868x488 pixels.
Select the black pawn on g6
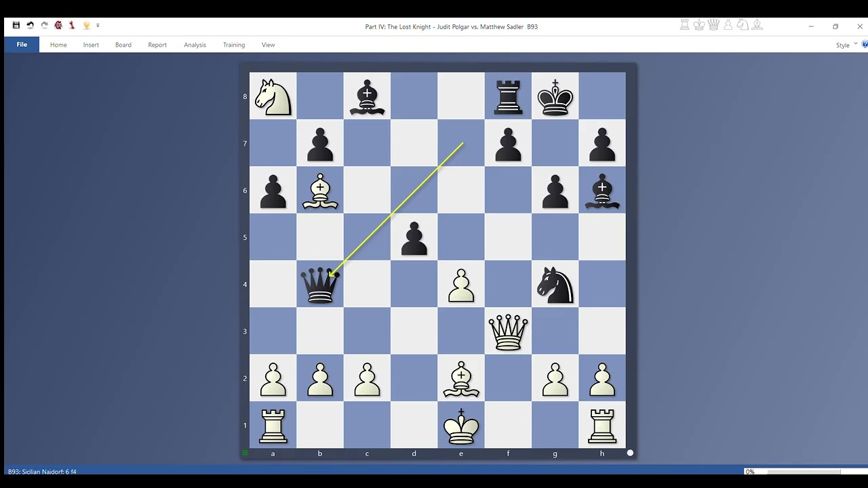click(x=555, y=190)
